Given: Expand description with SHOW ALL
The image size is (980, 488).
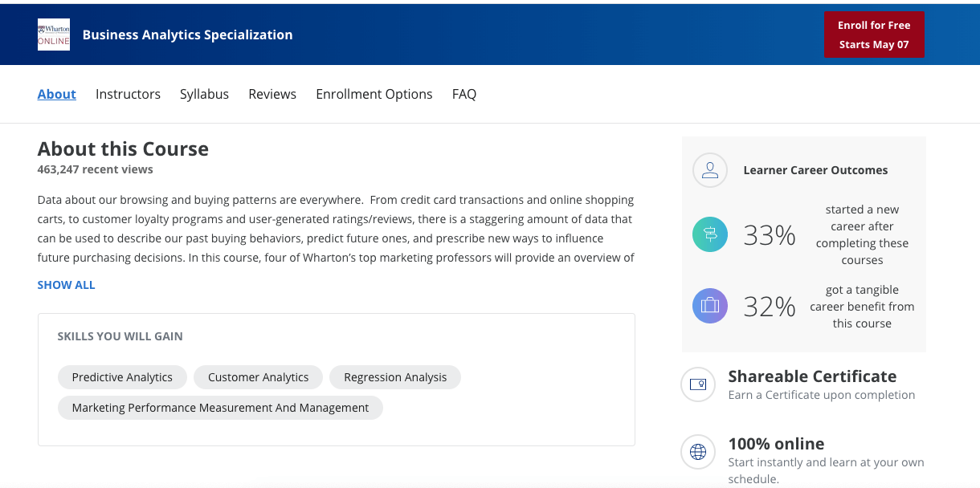Looking at the screenshot, I should [66, 285].
